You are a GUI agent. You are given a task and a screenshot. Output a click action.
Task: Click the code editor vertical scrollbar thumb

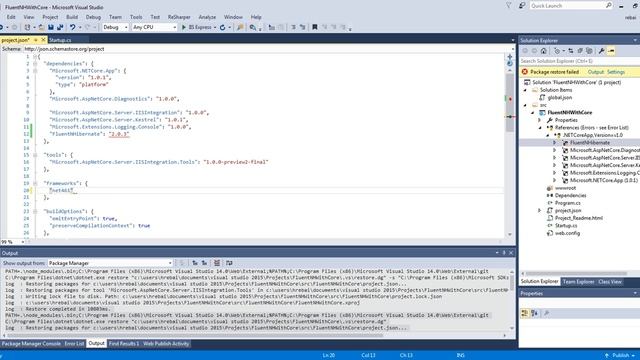(510, 103)
